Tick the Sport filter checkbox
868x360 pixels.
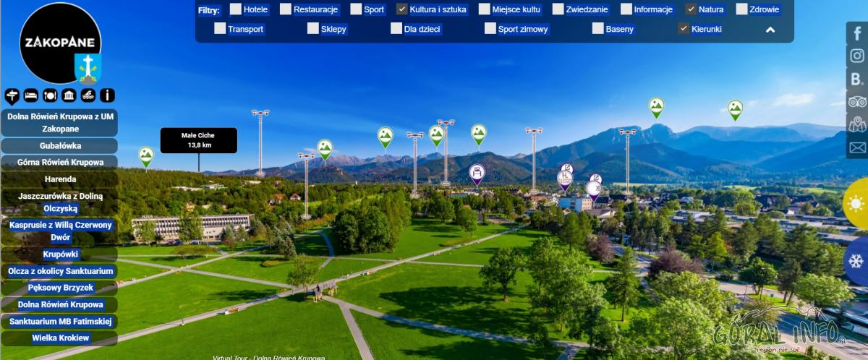point(356,9)
